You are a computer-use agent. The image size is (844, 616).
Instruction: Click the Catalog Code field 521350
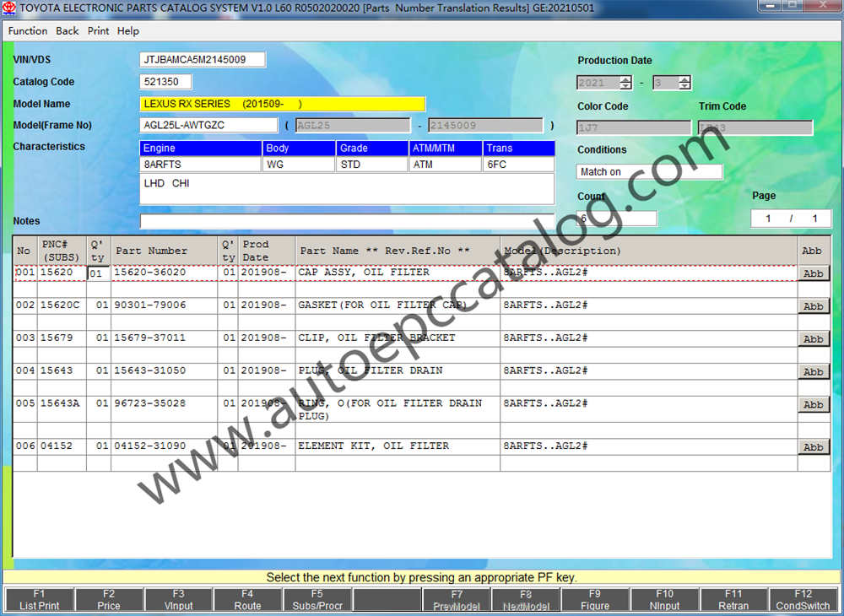tap(165, 82)
